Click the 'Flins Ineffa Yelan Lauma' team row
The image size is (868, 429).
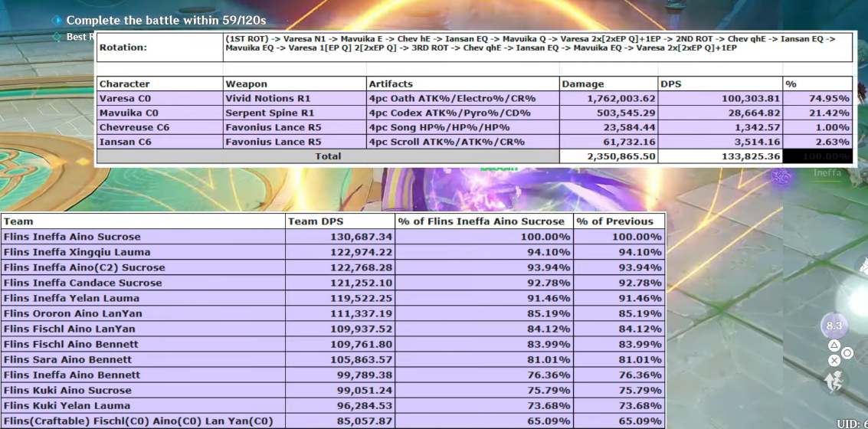point(332,298)
